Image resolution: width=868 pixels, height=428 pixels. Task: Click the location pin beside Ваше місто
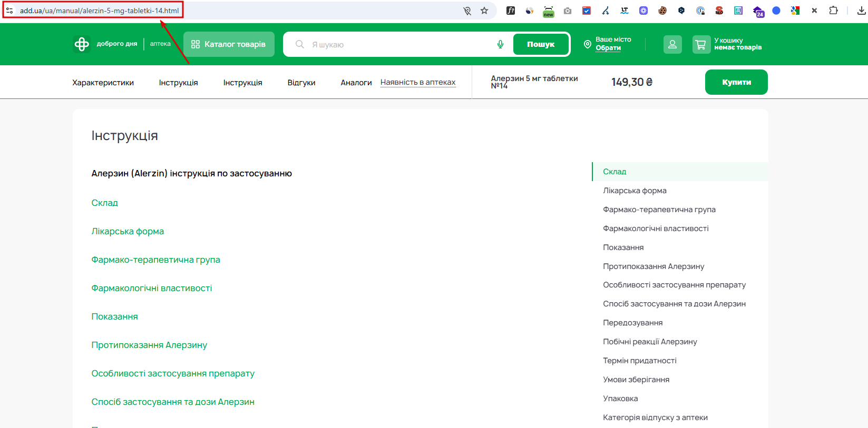pos(588,44)
